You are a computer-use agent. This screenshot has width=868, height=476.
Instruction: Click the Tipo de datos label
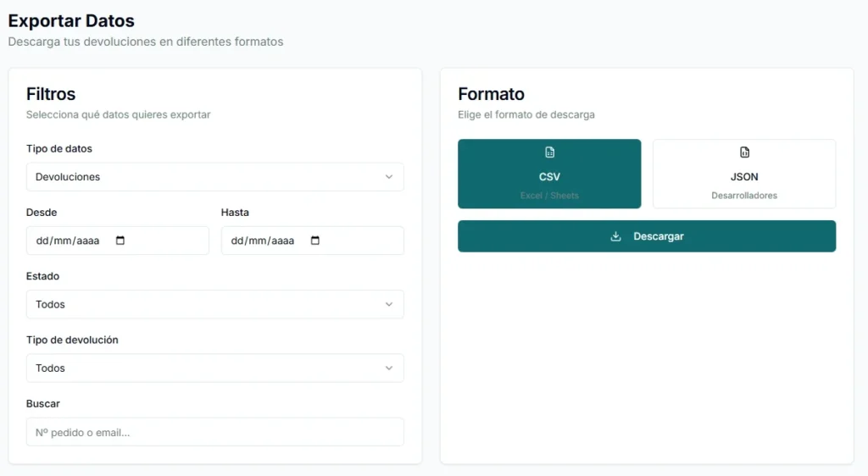[59, 148]
